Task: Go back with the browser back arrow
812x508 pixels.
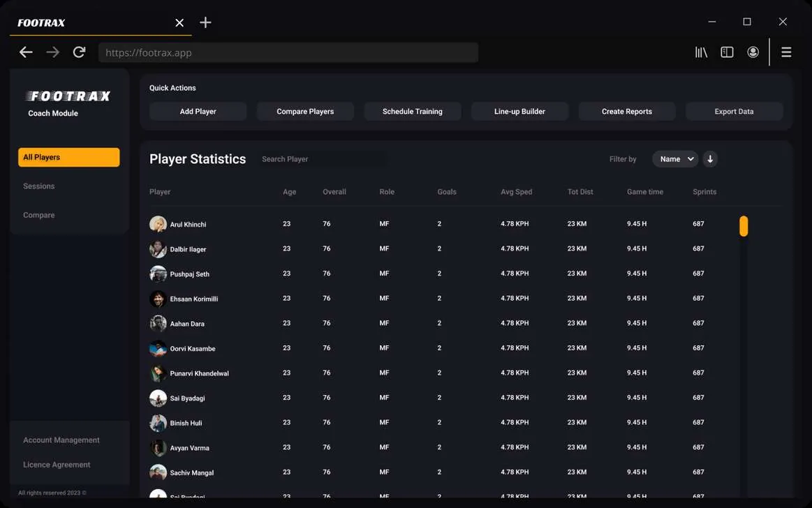Action: pos(26,52)
